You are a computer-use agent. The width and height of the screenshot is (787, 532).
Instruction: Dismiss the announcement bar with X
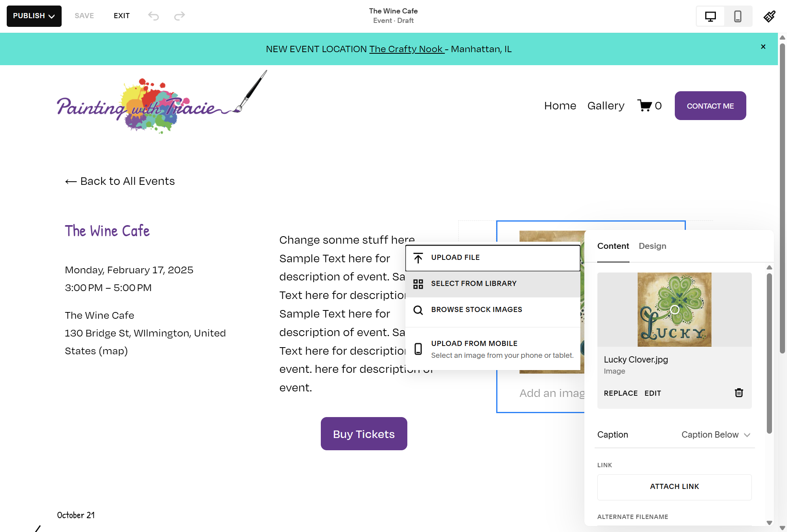(763, 47)
